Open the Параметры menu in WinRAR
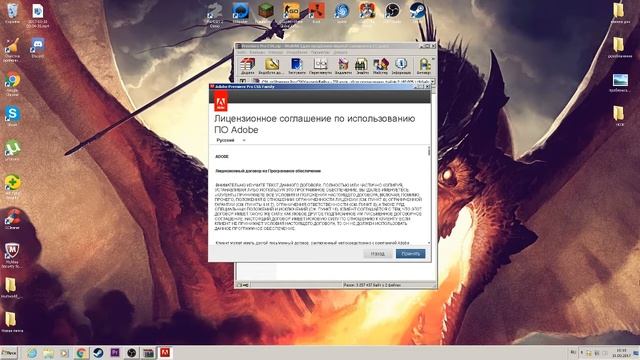Viewport: 640px width, 360px height. pyautogui.click(x=320, y=52)
